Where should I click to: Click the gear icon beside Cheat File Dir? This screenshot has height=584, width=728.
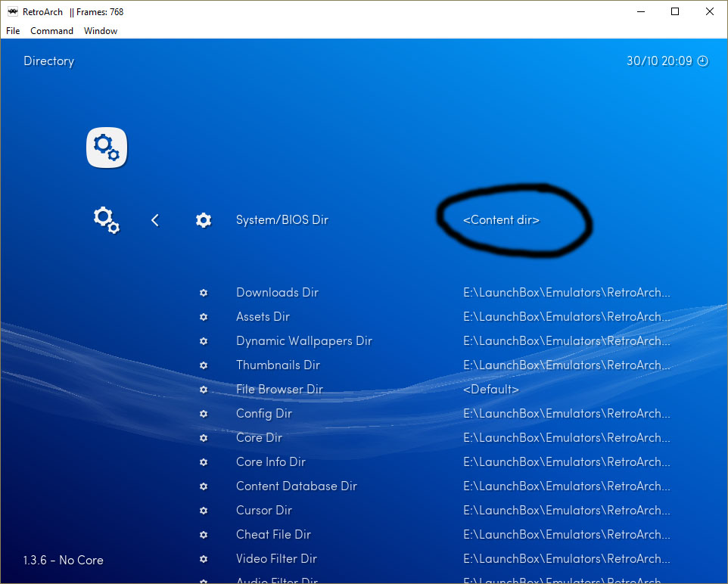click(x=204, y=535)
